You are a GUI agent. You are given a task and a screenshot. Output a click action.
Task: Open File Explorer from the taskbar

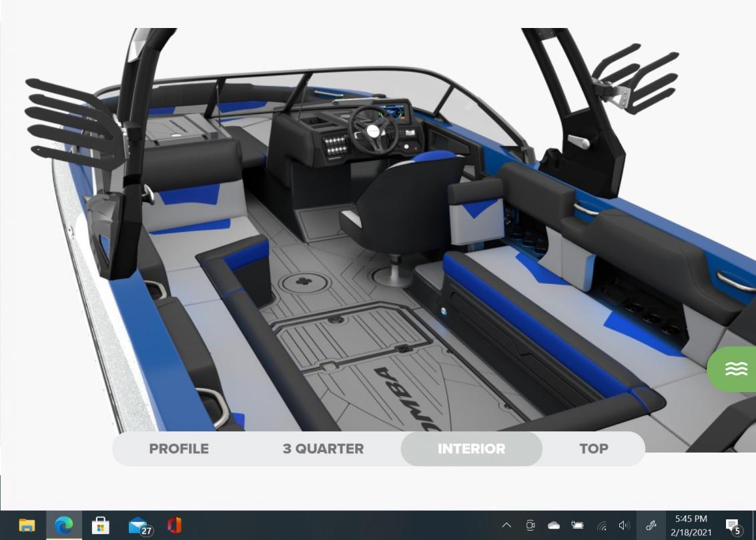[27, 525]
